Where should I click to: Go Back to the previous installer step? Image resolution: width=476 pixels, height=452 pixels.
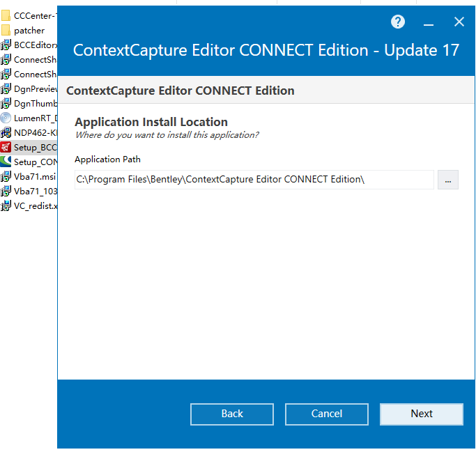click(x=232, y=414)
